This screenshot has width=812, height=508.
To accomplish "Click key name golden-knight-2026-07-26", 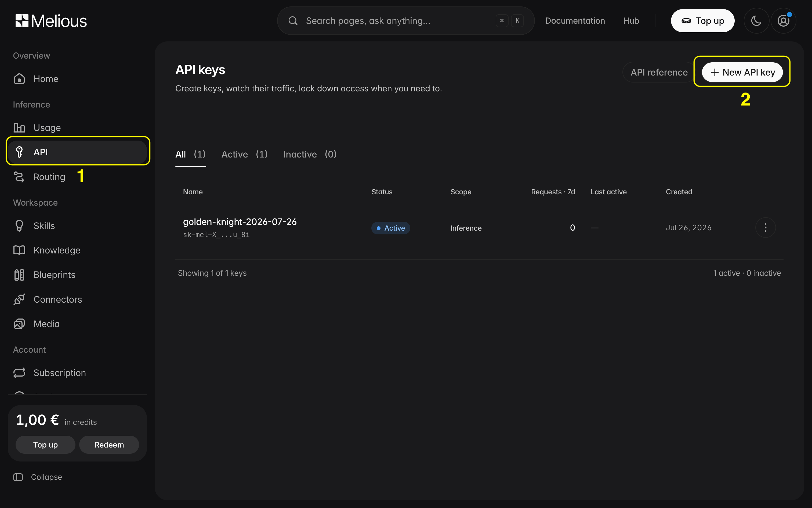I will 240,222.
